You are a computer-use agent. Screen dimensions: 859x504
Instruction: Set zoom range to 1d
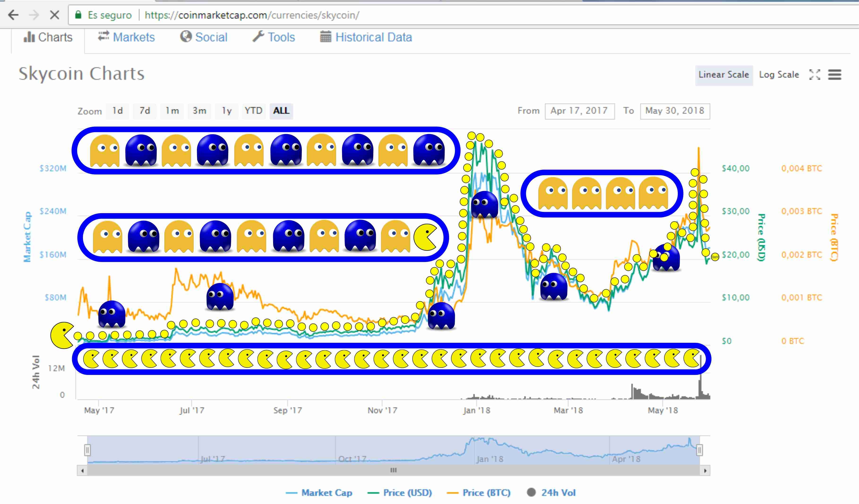pyautogui.click(x=118, y=111)
